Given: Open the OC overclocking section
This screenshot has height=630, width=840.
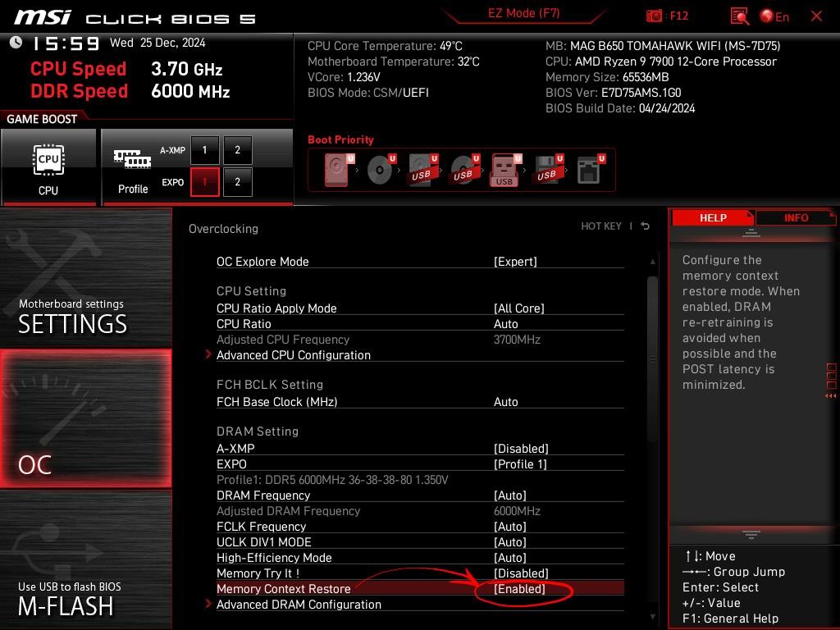Looking at the screenshot, I should point(85,418).
